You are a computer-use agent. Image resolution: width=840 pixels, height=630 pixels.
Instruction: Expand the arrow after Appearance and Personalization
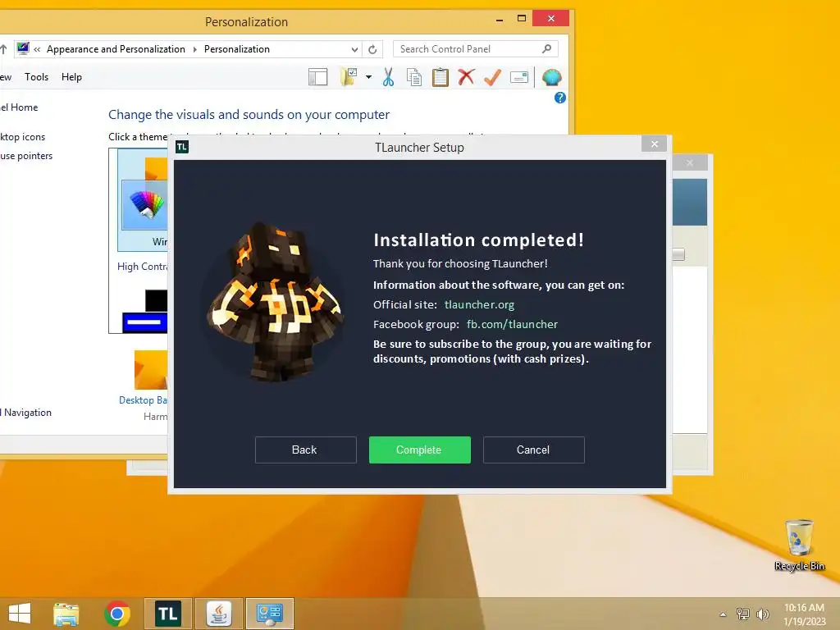(x=194, y=49)
